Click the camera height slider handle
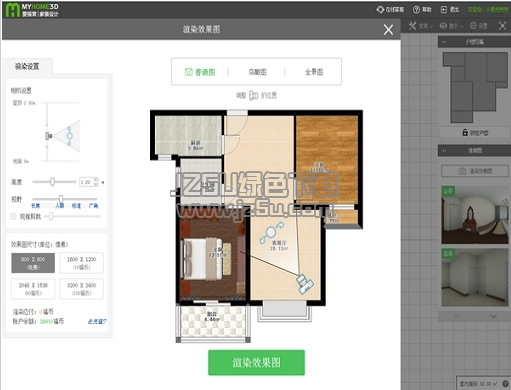Image resolution: width=511 pixels, height=390 pixels. click(x=52, y=182)
